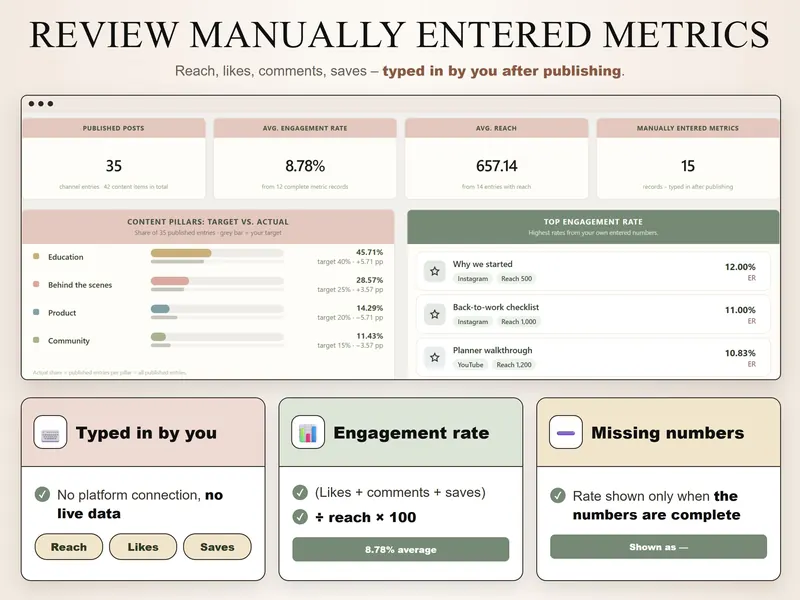Click the text from 14 entries with reach
The height and width of the screenshot is (600, 800).
click(496, 187)
